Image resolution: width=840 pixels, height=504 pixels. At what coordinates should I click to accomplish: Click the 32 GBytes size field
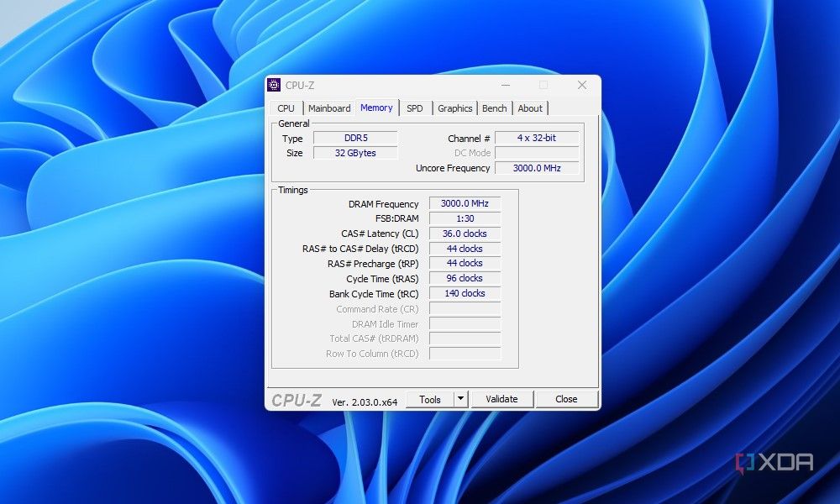(x=355, y=153)
